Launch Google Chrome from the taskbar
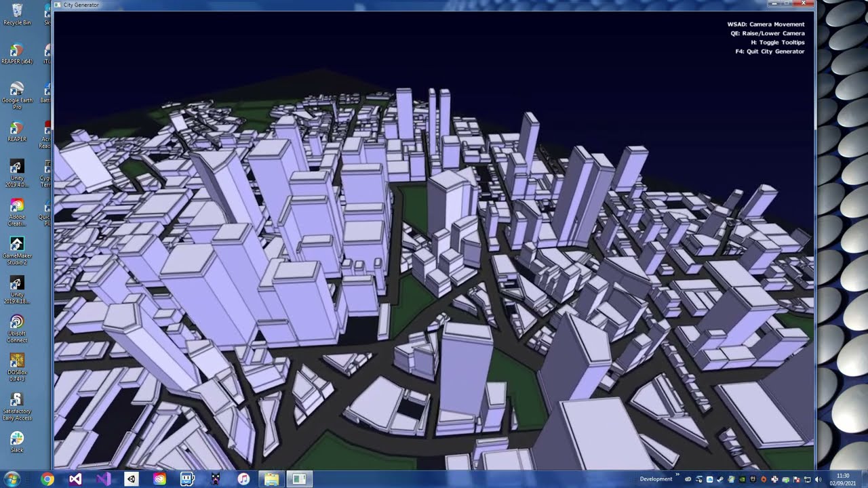Screen dimensions: 868x488 coord(47,479)
